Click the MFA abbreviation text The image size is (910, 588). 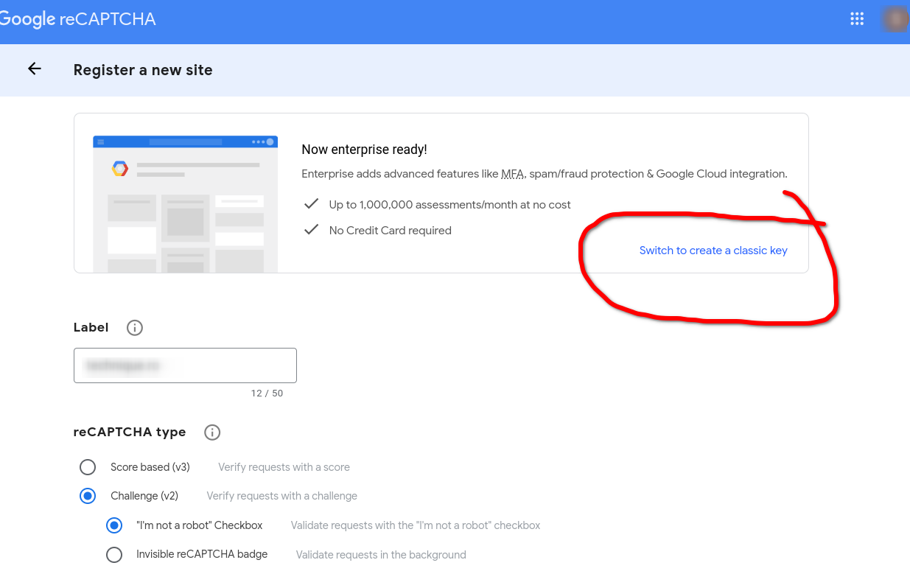pyautogui.click(x=512, y=174)
